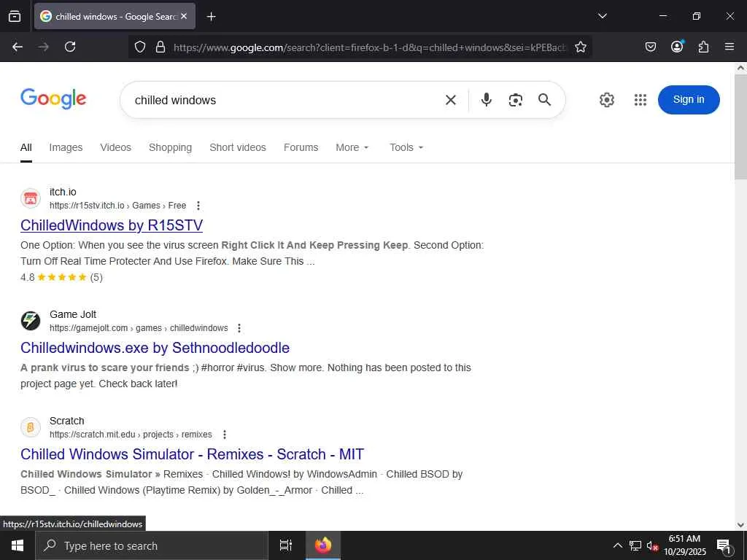Open Firefox account icon
The height and width of the screenshot is (560, 747).
click(x=677, y=47)
